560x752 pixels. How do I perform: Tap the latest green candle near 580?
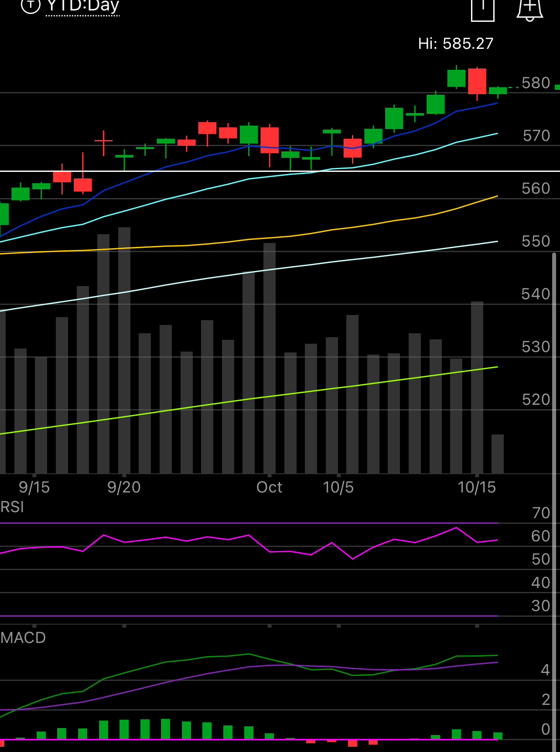(x=498, y=91)
